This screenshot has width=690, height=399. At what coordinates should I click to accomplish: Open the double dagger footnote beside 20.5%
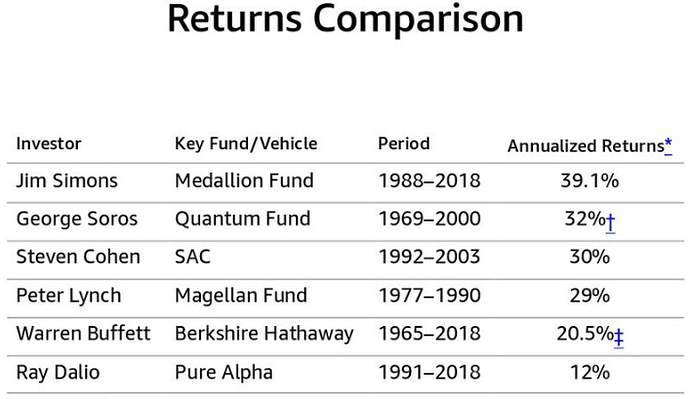click(x=618, y=337)
